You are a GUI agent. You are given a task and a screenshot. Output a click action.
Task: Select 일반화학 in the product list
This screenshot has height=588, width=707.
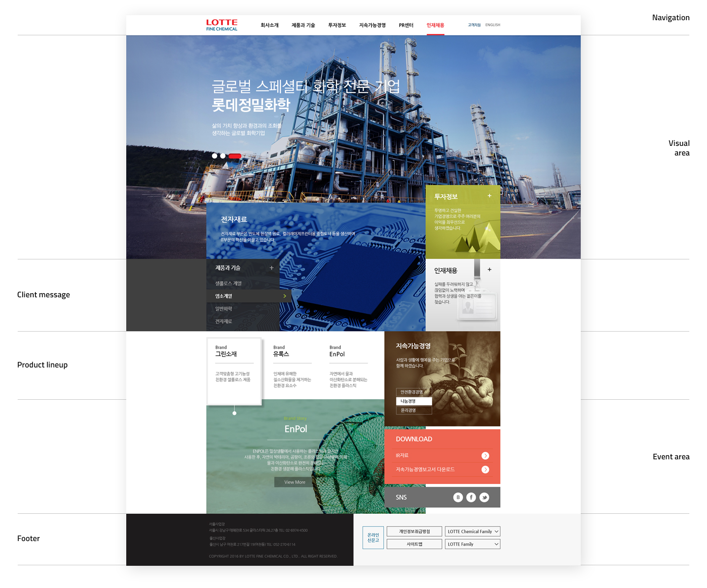point(224,309)
